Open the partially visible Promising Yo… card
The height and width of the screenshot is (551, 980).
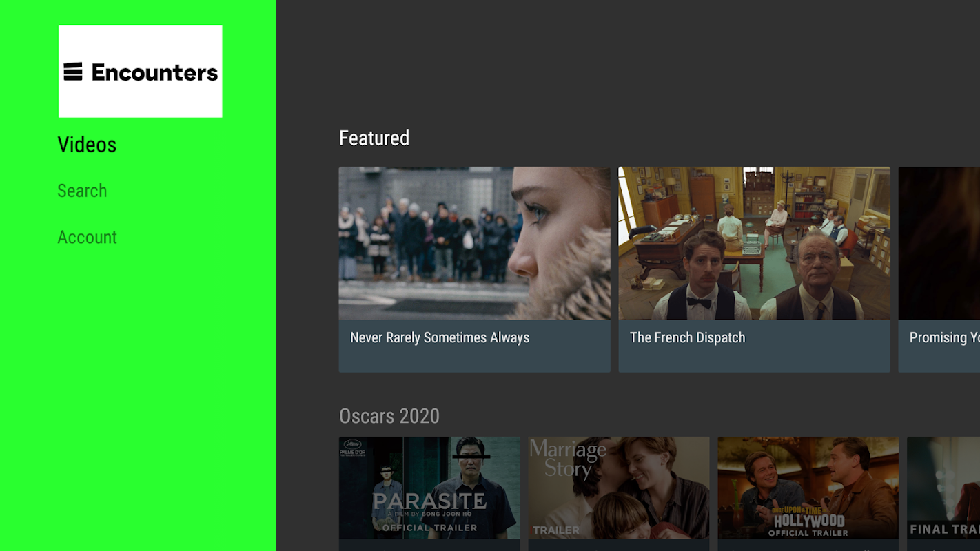pos(939,269)
